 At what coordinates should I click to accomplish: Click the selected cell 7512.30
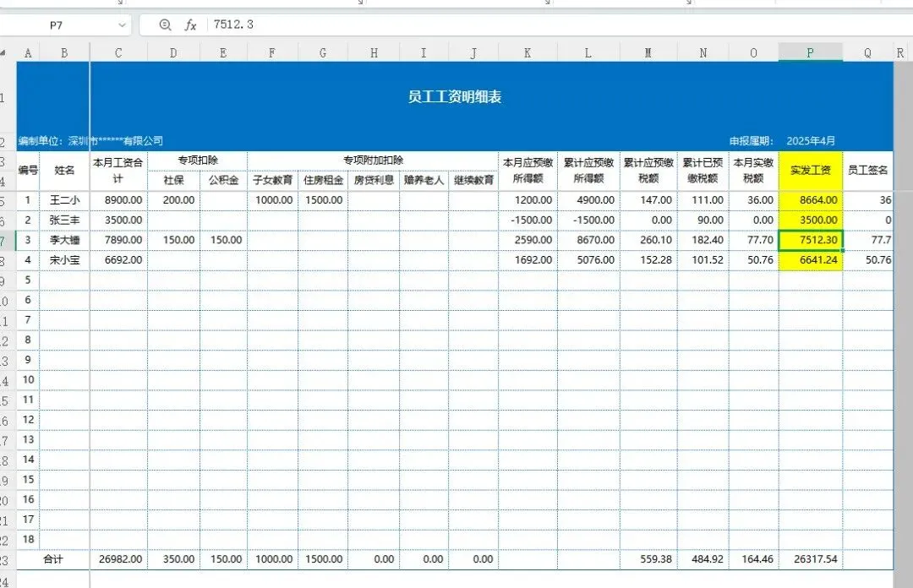tap(811, 240)
